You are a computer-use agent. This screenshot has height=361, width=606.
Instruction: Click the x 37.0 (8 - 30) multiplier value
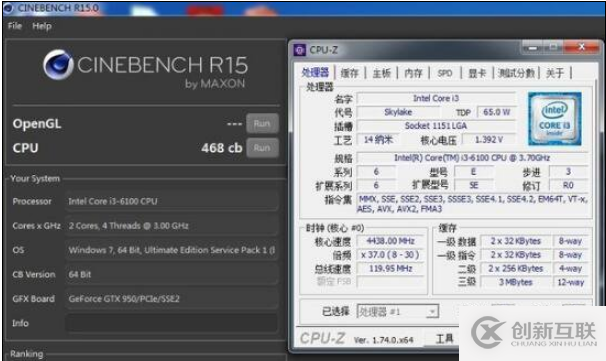click(x=390, y=255)
